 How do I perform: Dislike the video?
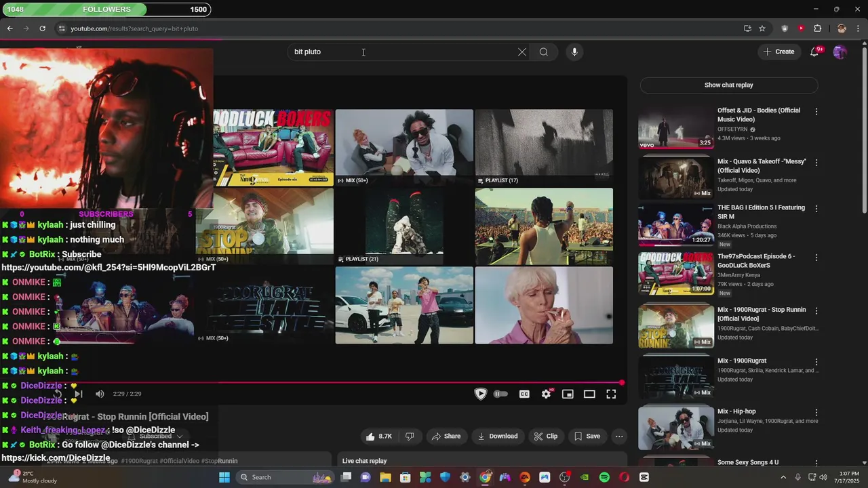tap(410, 436)
